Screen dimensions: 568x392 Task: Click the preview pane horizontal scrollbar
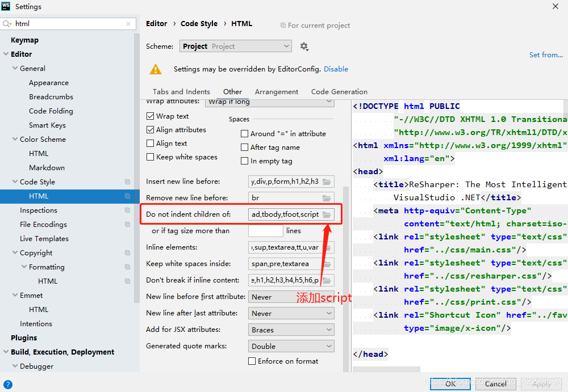(x=386, y=369)
